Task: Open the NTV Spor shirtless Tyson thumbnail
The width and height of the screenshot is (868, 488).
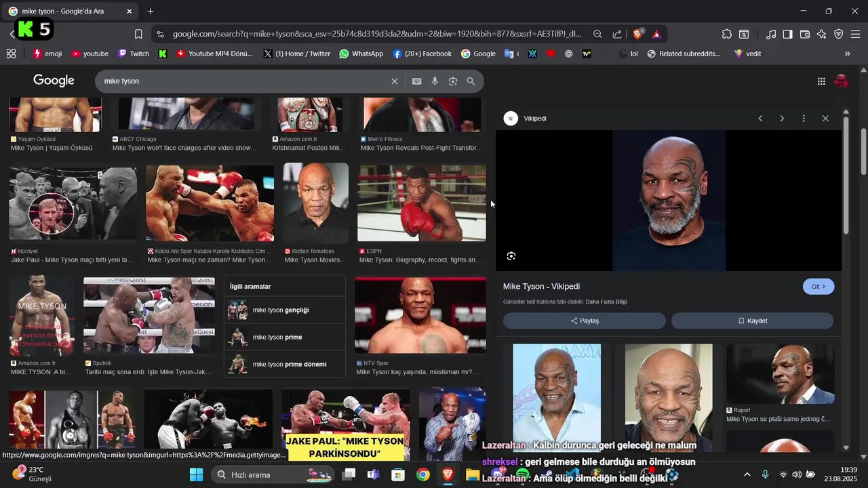Action: [420, 315]
